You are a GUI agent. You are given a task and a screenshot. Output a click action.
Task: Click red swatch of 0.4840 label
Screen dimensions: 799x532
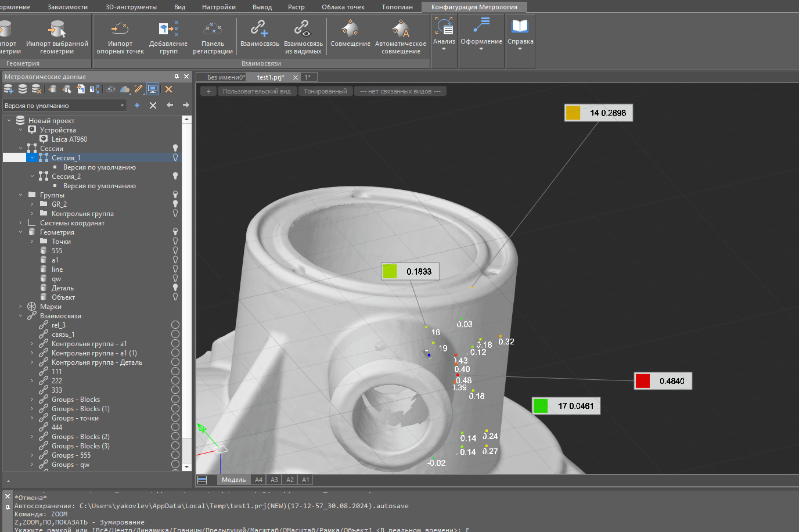[x=642, y=381]
